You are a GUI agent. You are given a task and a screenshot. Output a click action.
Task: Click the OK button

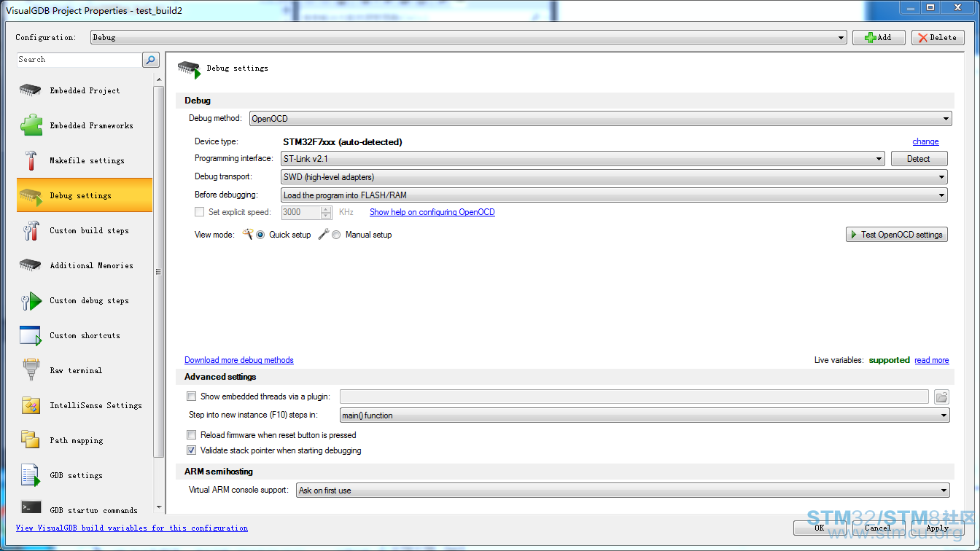pyautogui.click(x=820, y=528)
